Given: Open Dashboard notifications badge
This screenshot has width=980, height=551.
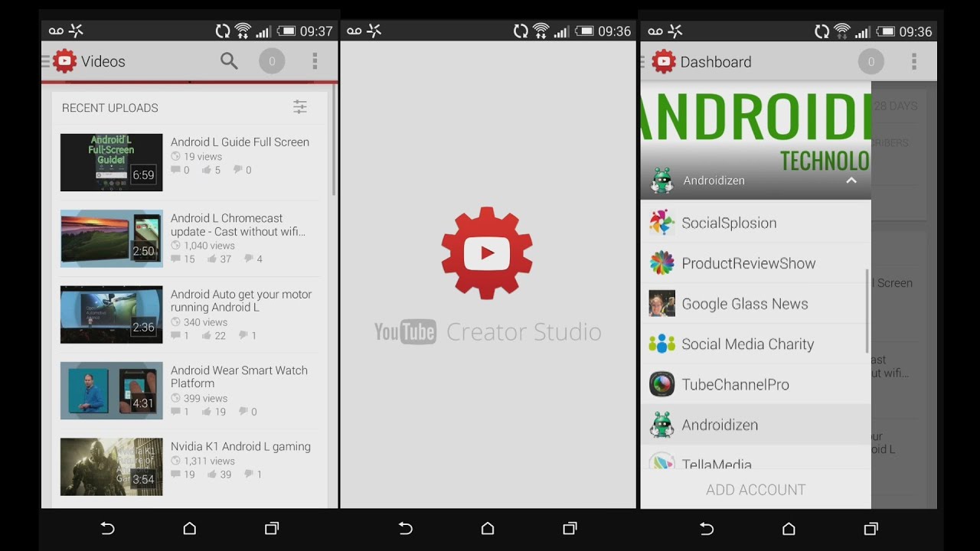Looking at the screenshot, I should click(x=871, y=61).
